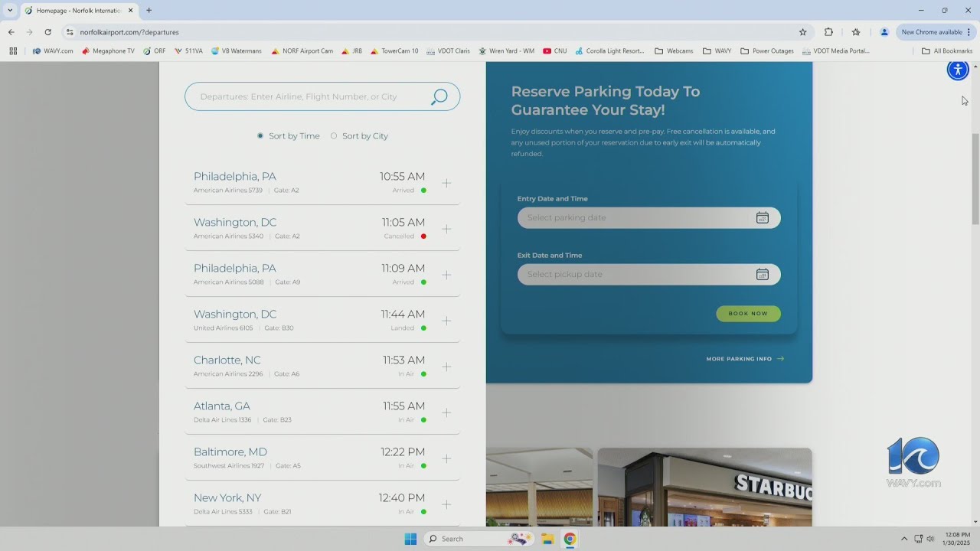This screenshot has height=551, width=980.
Task: Select the Sort by Time radio button
Action: [260, 136]
